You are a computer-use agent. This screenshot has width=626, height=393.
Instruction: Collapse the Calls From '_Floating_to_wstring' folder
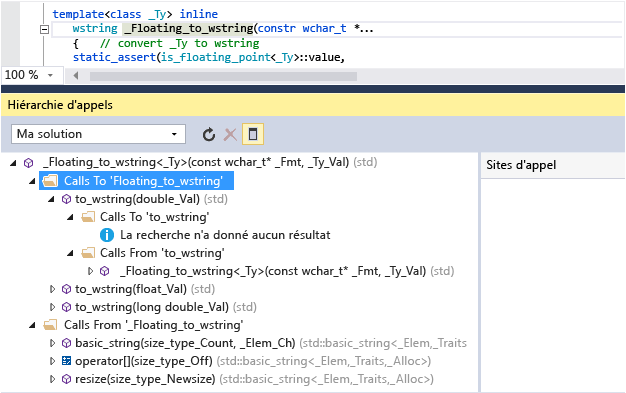coord(32,325)
